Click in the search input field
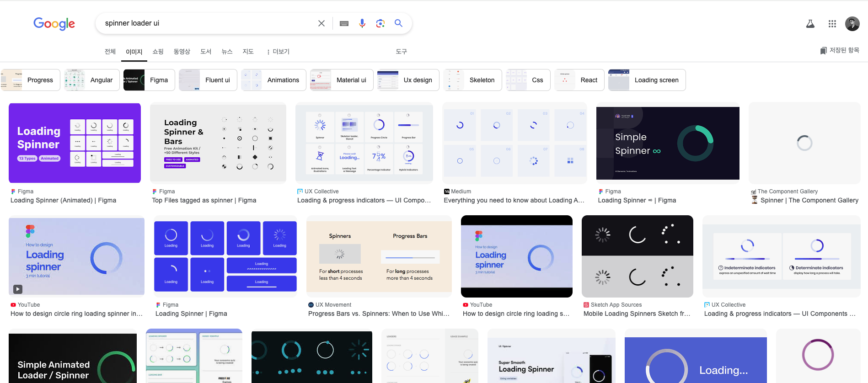The height and width of the screenshot is (383, 868). [x=208, y=23]
